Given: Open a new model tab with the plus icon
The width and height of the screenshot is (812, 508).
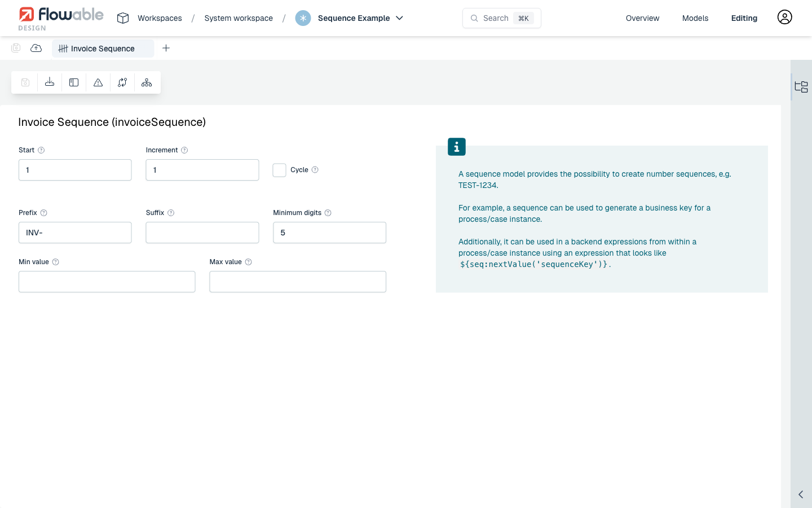Looking at the screenshot, I should (x=166, y=48).
